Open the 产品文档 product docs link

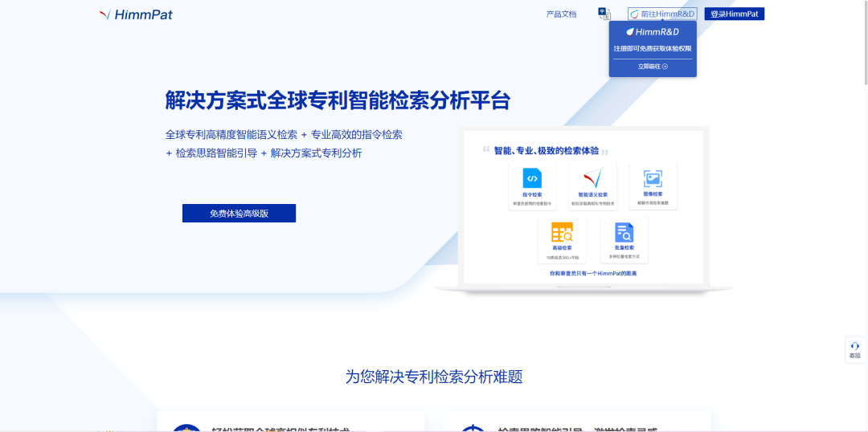tap(561, 14)
